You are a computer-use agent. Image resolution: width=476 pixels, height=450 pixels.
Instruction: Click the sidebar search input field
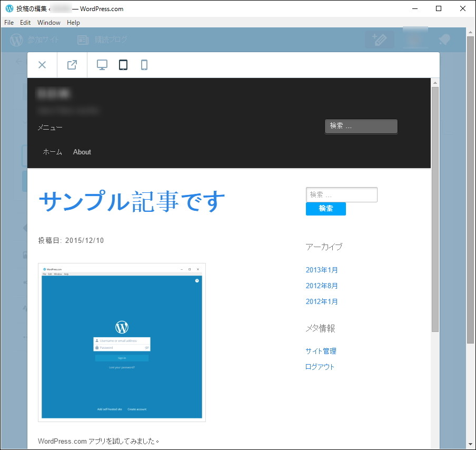pyautogui.click(x=341, y=194)
